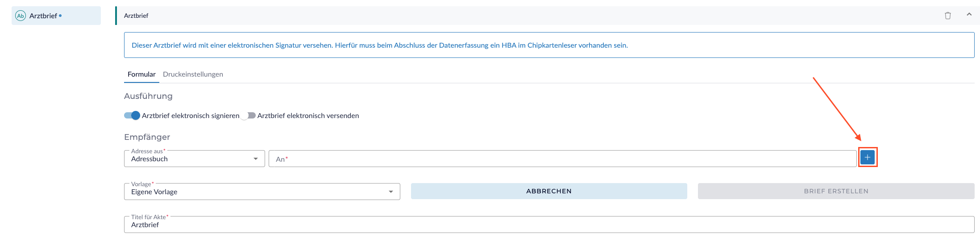The width and height of the screenshot is (980, 245).
Task: Click the dropdown arrow of Adresse aus
Action: (x=256, y=159)
